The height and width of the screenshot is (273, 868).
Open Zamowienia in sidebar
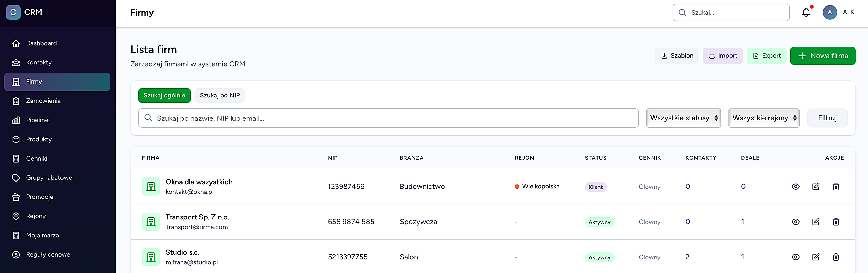tap(57, 101)
